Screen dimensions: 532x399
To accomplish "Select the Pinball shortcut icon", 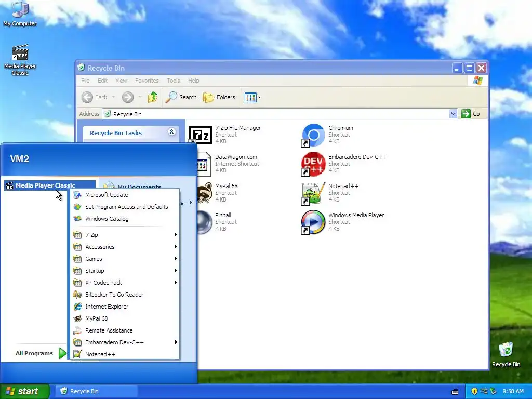I will pyautogui.click(x=205, y=222).
